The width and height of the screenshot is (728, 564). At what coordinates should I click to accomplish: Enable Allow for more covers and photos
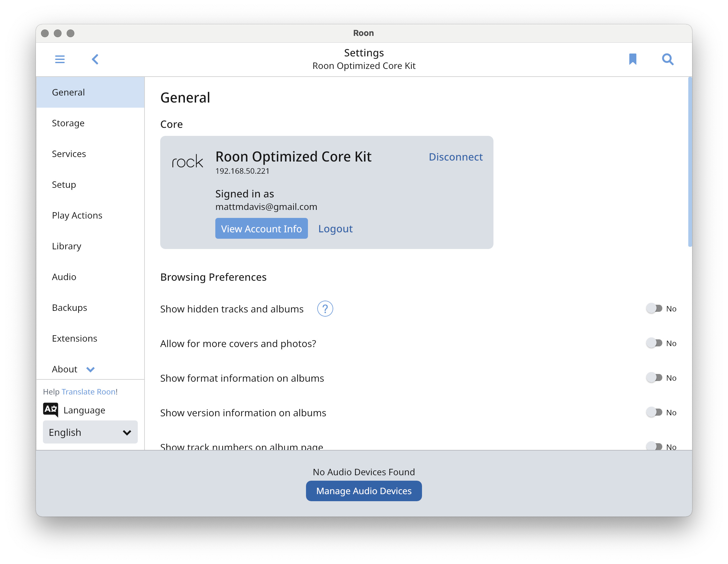(x=654, y=343)
